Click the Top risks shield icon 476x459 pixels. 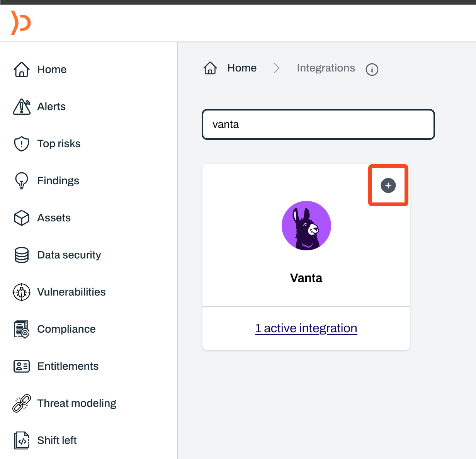[22, 144]
